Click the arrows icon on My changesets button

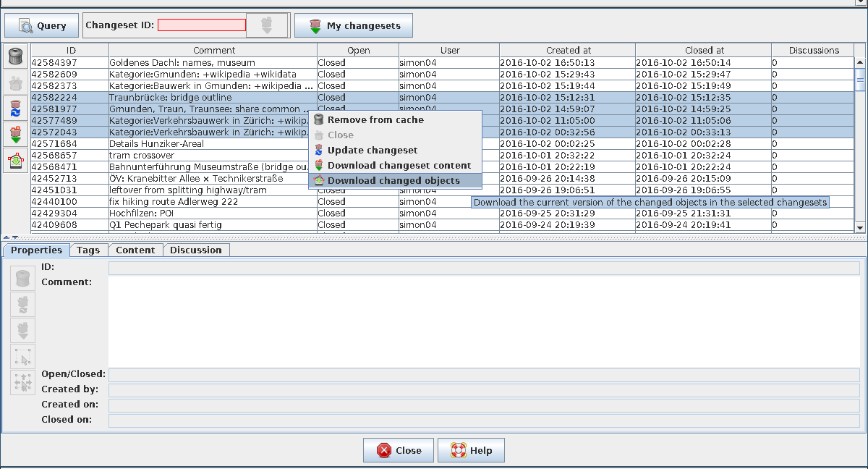[314, 25]
